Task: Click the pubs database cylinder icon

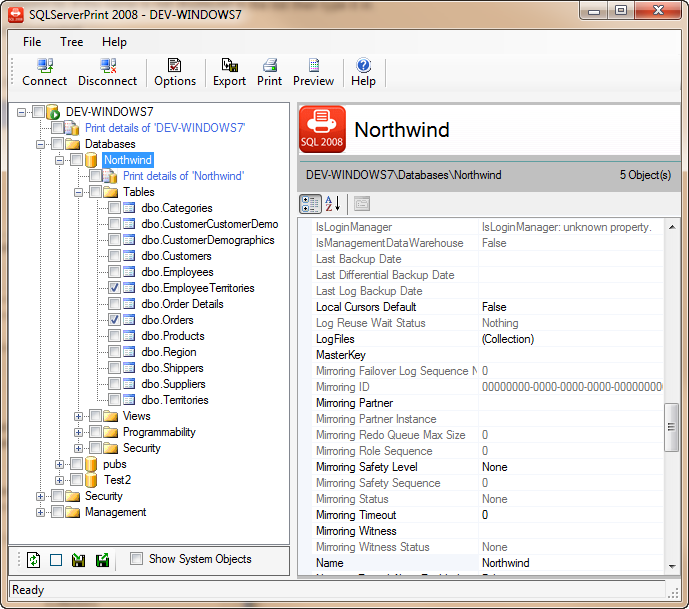Action: pos(91,464)
